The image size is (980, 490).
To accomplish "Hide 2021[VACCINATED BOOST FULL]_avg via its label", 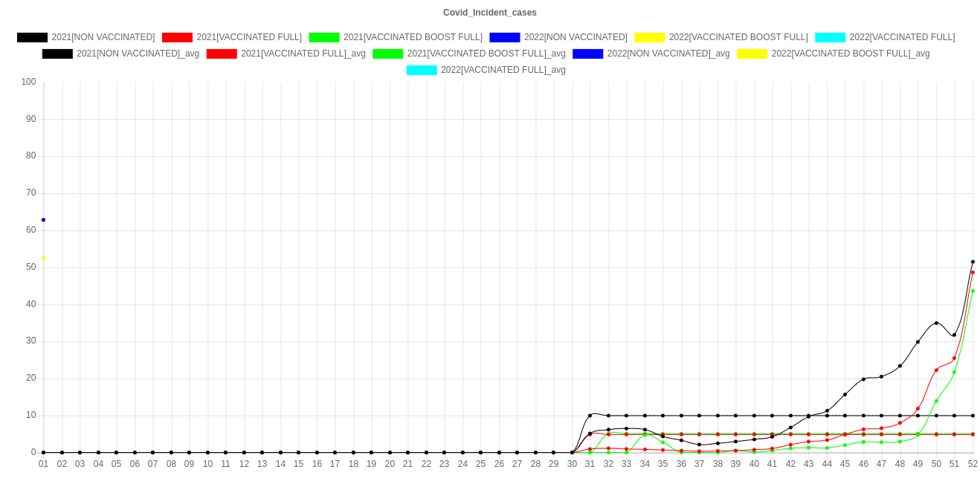I will pyautogui.click(x=486, y=54).
